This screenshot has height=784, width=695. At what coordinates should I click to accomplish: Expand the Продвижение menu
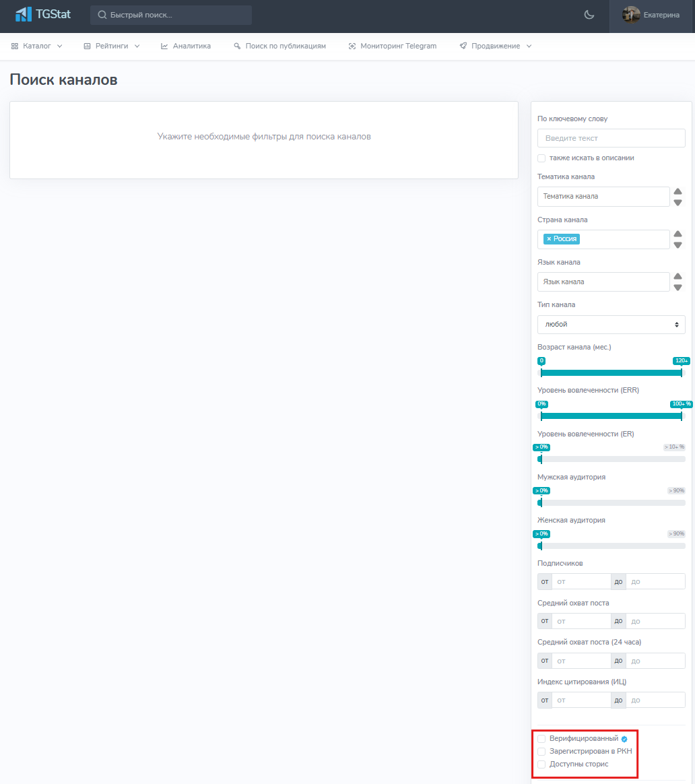496,46
